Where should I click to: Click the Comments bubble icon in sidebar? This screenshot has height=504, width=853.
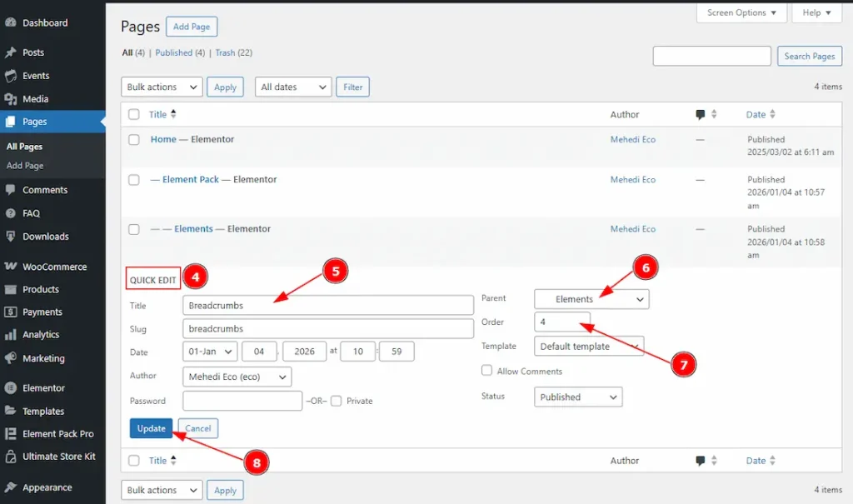10,190
